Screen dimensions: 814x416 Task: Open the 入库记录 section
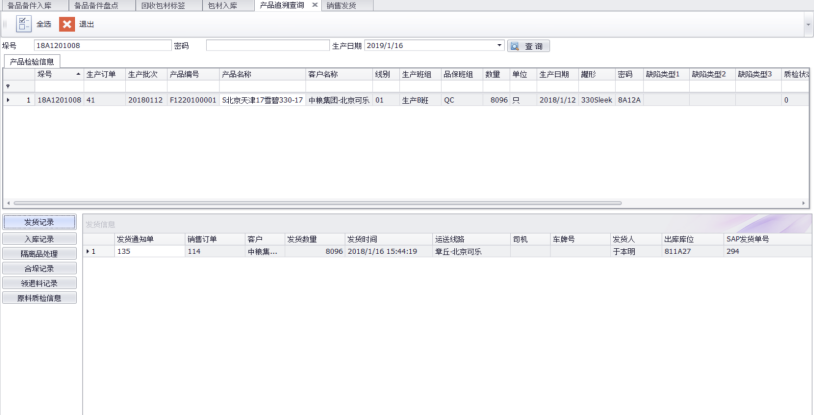pyautogui.click(x=39, y=239)
